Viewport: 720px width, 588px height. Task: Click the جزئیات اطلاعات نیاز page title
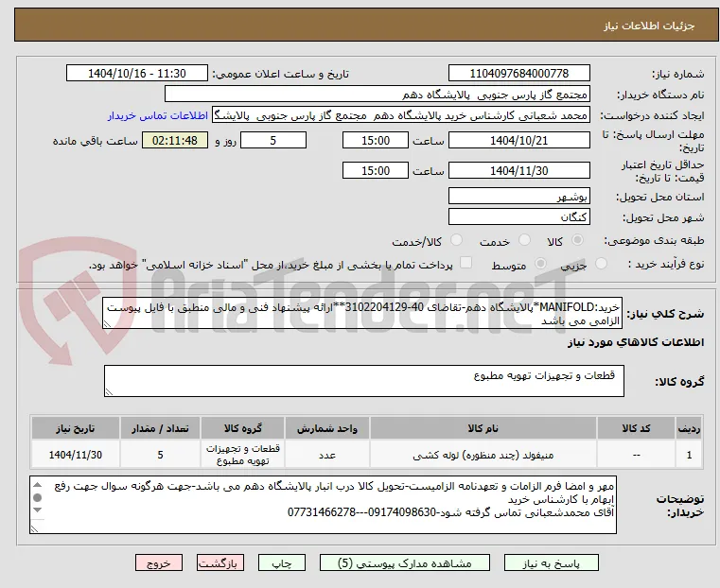pyautogui.click(x=649, y=26)
